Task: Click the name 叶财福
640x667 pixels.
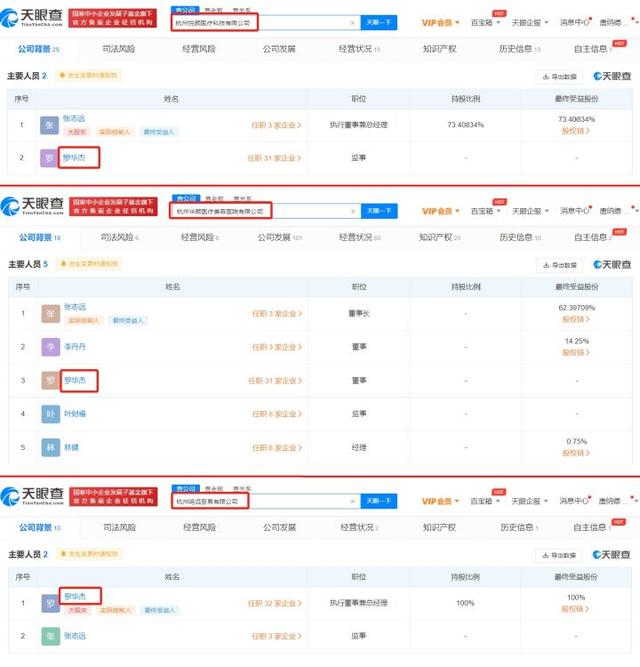Action: (75, 413)
